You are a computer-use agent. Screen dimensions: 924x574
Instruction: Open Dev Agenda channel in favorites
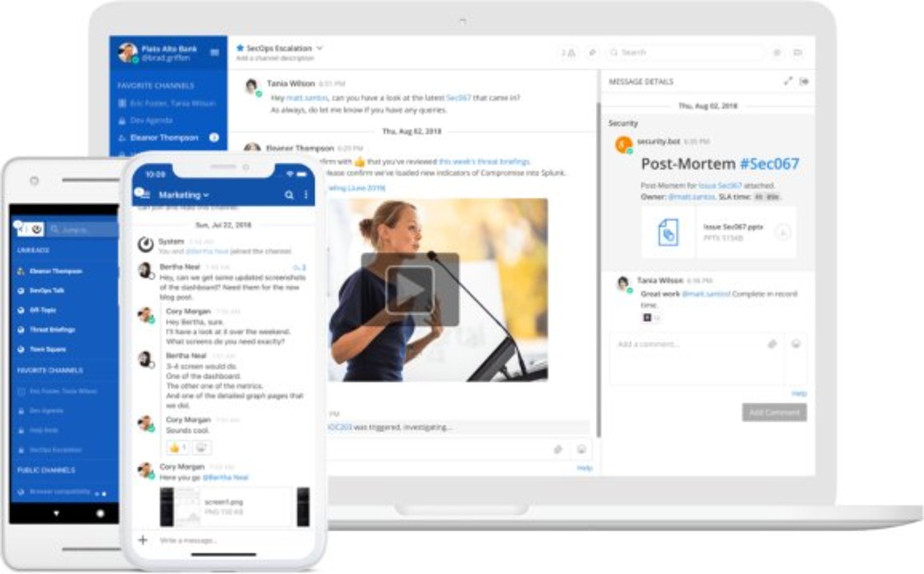click(151, 120)
